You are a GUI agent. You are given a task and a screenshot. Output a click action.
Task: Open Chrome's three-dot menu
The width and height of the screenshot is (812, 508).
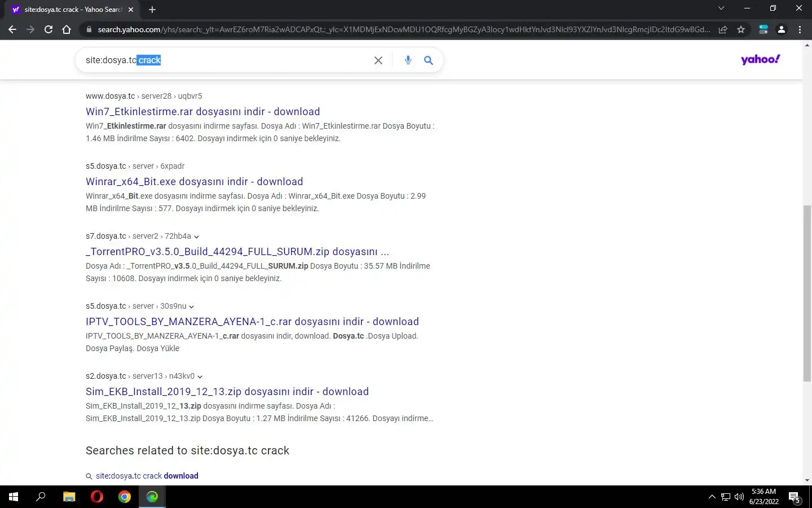pyautogui.click(x=800, y=29)
